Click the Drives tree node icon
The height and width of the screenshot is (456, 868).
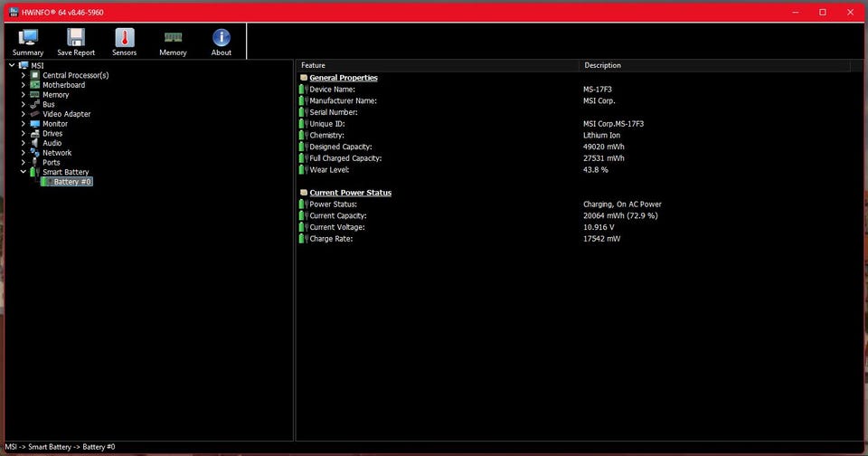click(35, 134)
